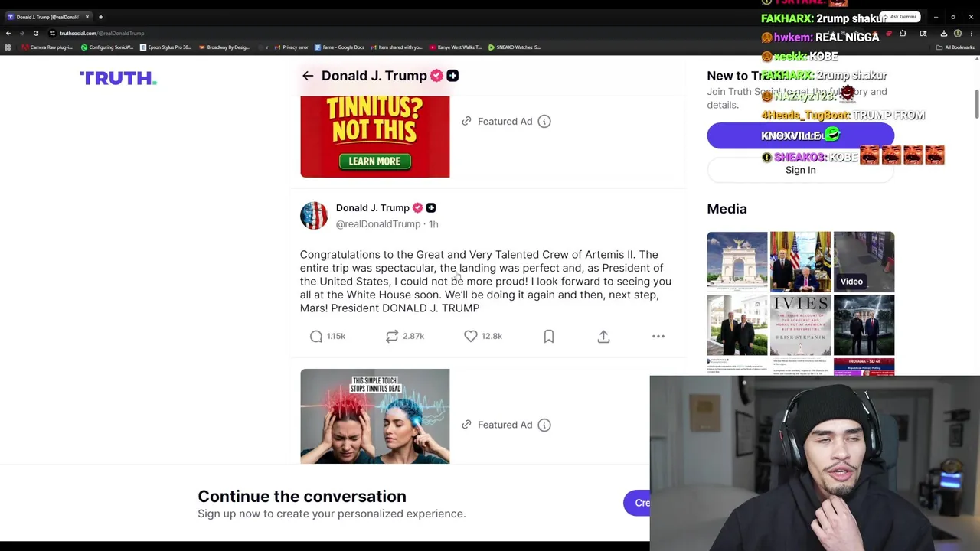Click link icon of the second Featured Ad
The height and width of the screenshot is (551, 980).
pyautogui.click(x=466, y=425)
